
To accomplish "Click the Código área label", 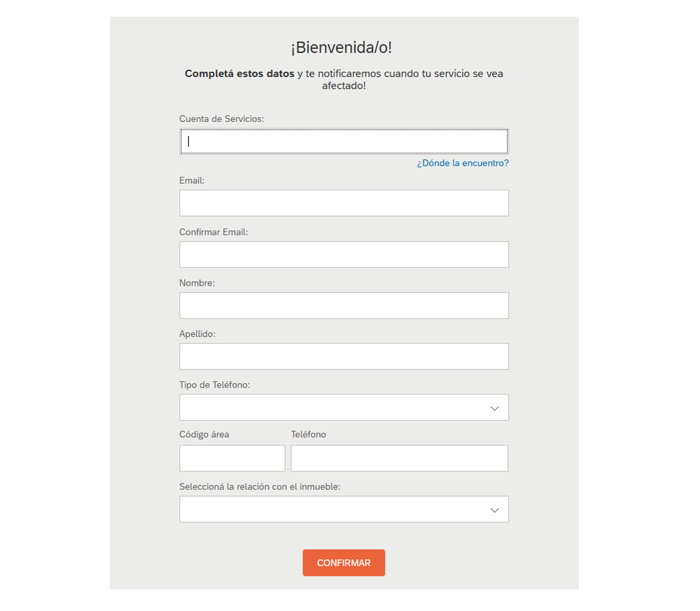I will tap(204, 434).
